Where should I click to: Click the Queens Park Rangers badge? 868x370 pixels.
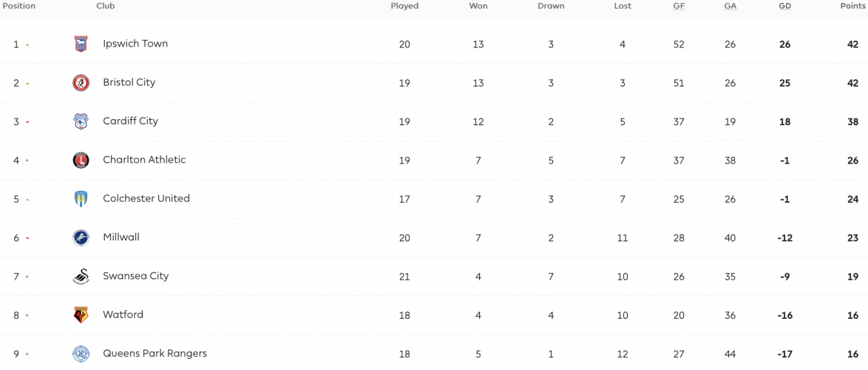pyautogui.click(x=81, y=354)
